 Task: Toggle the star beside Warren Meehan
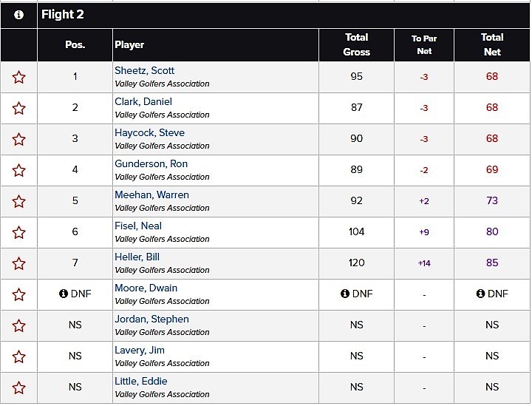click(18, 201)
